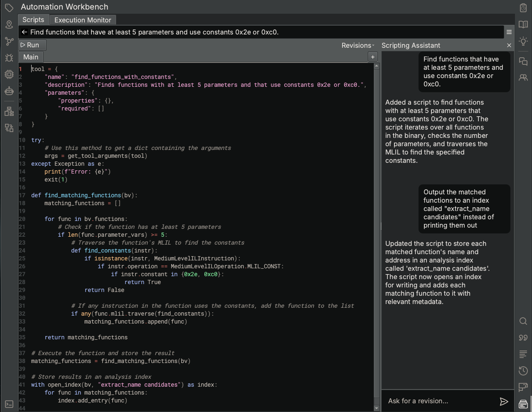This screenshot has height=412, width=532.
Task: Open the tag icon in left sidebar
Action: 9,8
